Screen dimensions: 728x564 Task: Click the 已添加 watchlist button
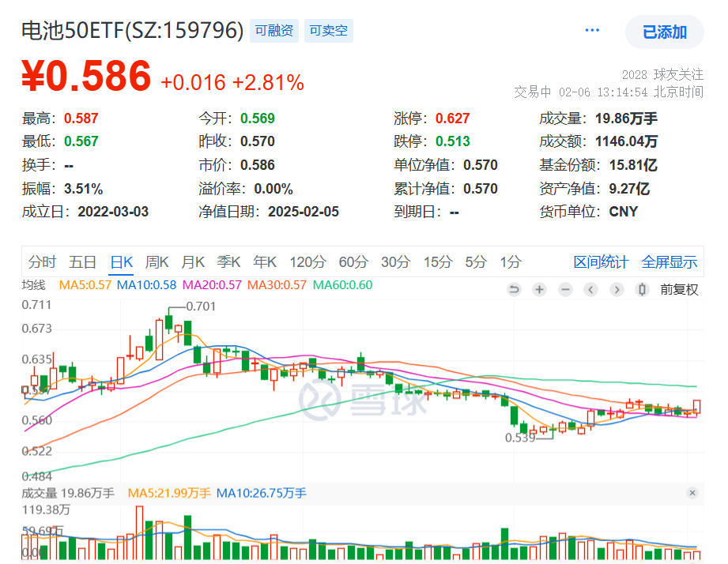pos(664,32)
